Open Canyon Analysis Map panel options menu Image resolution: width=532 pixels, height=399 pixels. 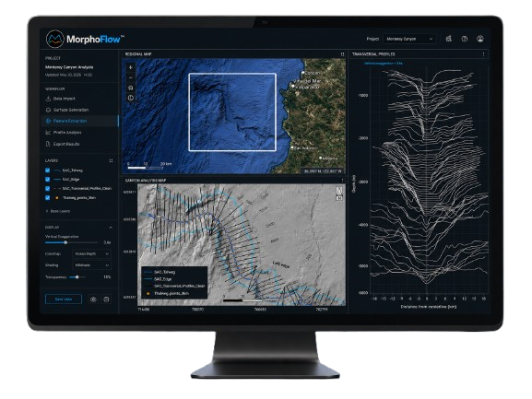pos(342,181)
